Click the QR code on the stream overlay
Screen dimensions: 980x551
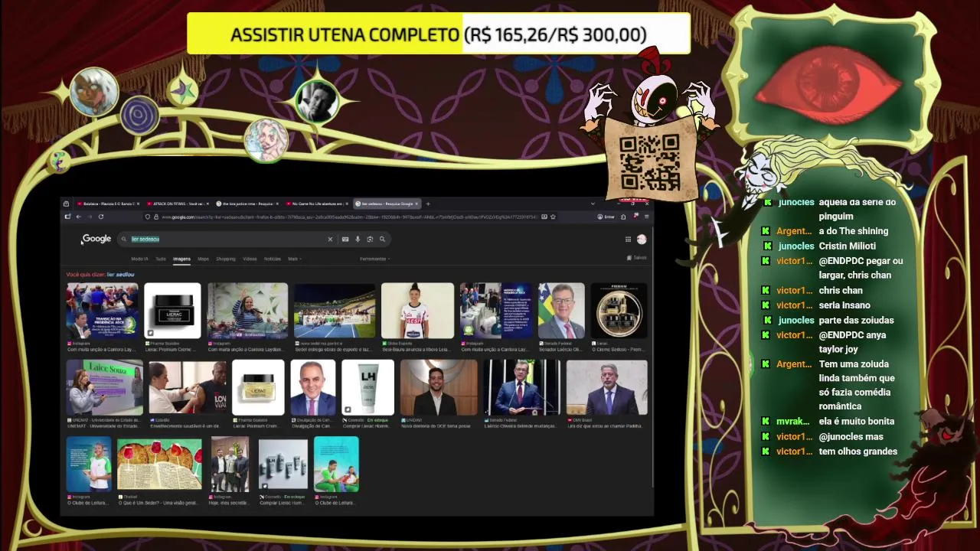(649, 162)
